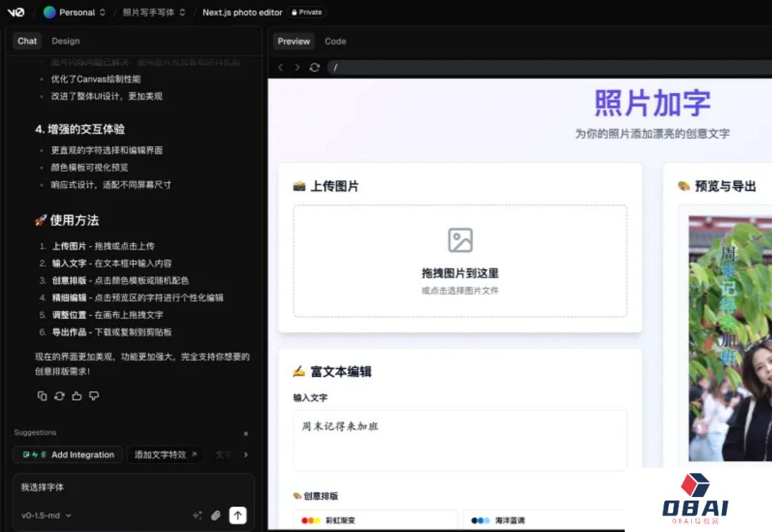The height and width of the screenshot is (532, 772).
Task: Open the v0-1.5-md model dropdown
Action: [x=46, y=516]
